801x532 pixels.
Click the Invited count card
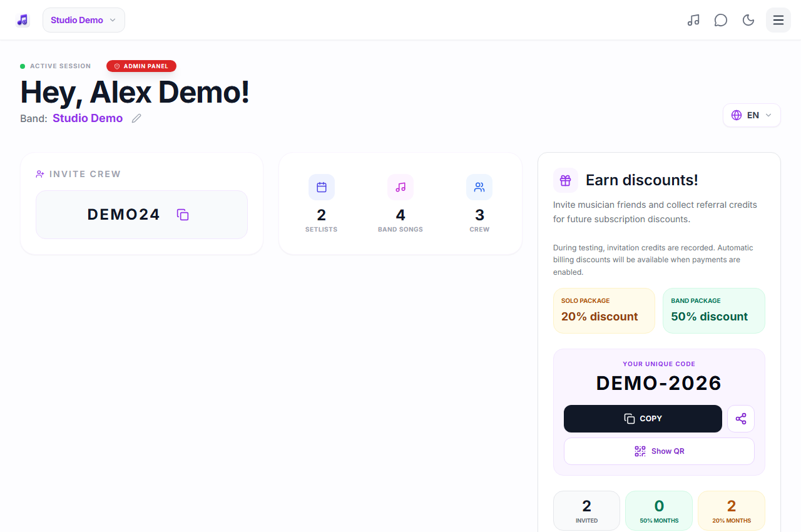(x=586, y=511)
